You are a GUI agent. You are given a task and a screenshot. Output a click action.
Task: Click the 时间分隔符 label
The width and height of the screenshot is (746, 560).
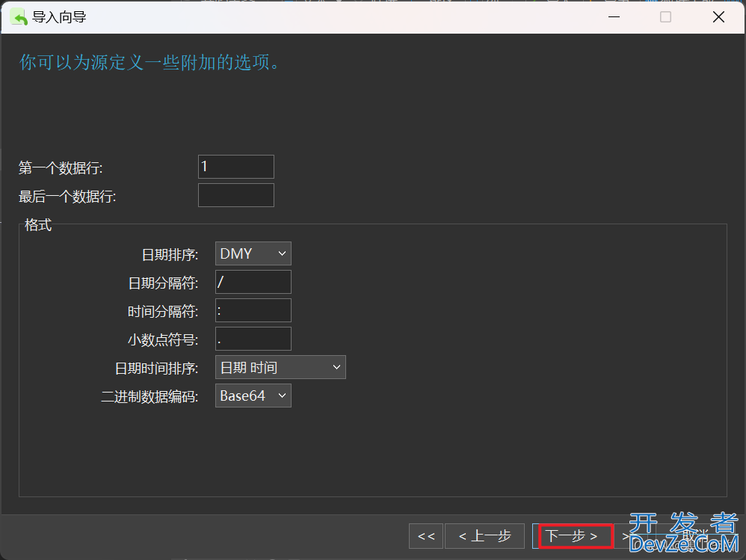click(x=163, y=312)
